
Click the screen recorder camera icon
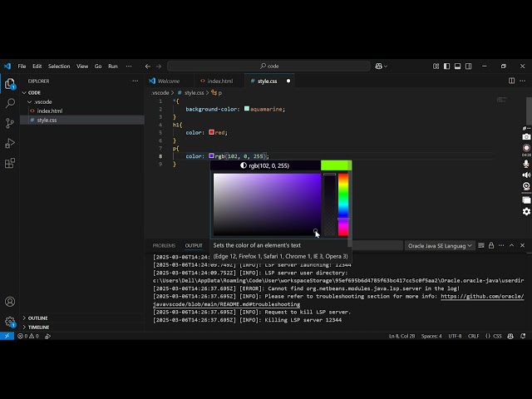[526, 136]
